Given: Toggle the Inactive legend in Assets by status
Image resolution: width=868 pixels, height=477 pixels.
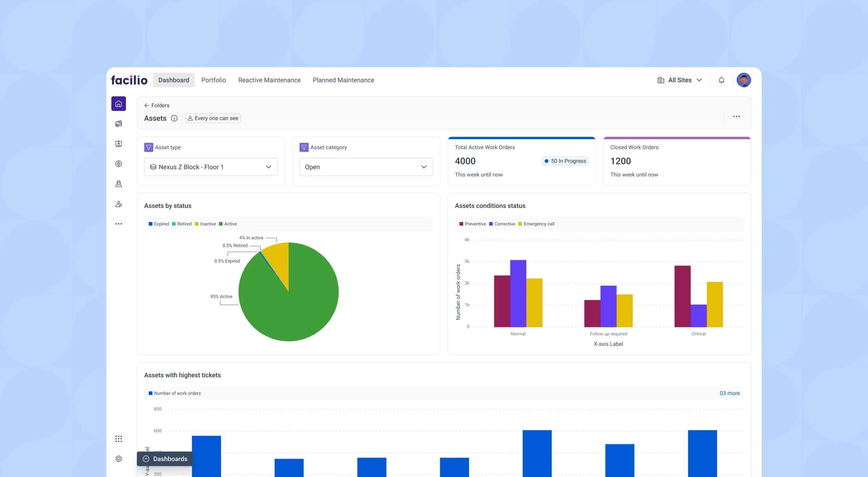Looking at the screenshot, I should pyautogui.click(x=205, y=224).
